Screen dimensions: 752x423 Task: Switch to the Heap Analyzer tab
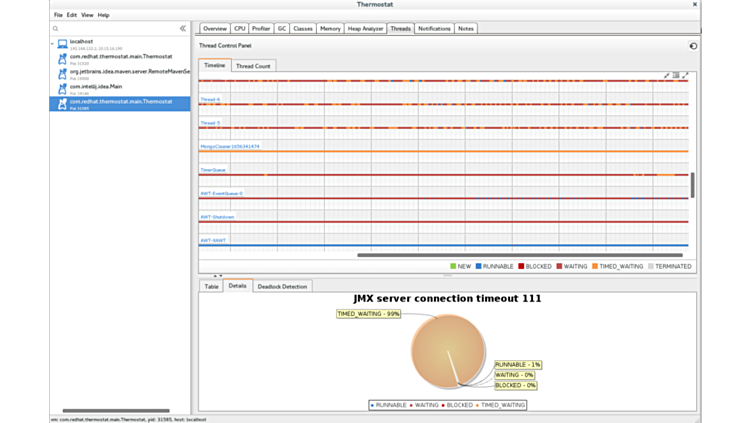365,29
